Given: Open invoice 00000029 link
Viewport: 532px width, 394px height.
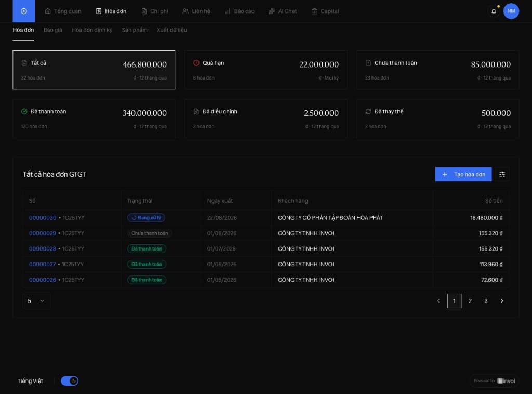Looking at the screenshot, I should coord(43,233).
